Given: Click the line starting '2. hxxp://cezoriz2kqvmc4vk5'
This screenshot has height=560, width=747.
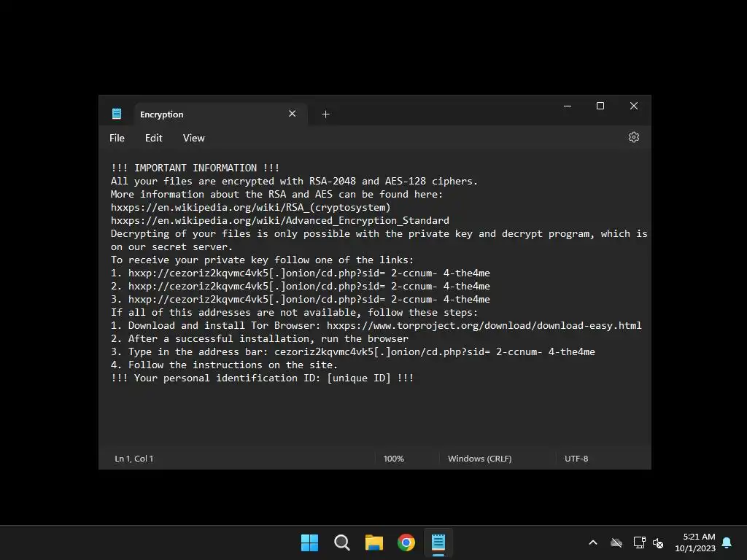Looking at the screenshot, I should 300,286.
